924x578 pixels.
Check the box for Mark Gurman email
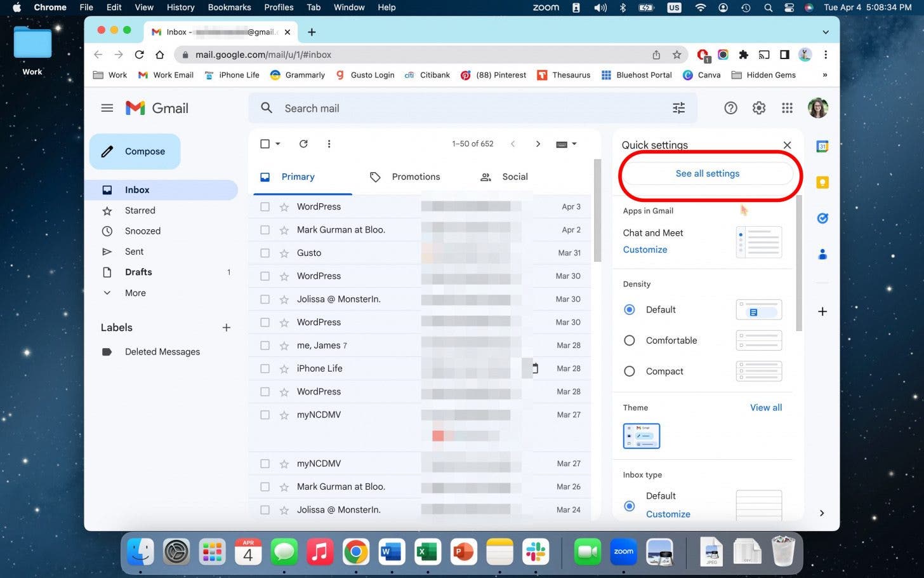[x=265, y=230]
